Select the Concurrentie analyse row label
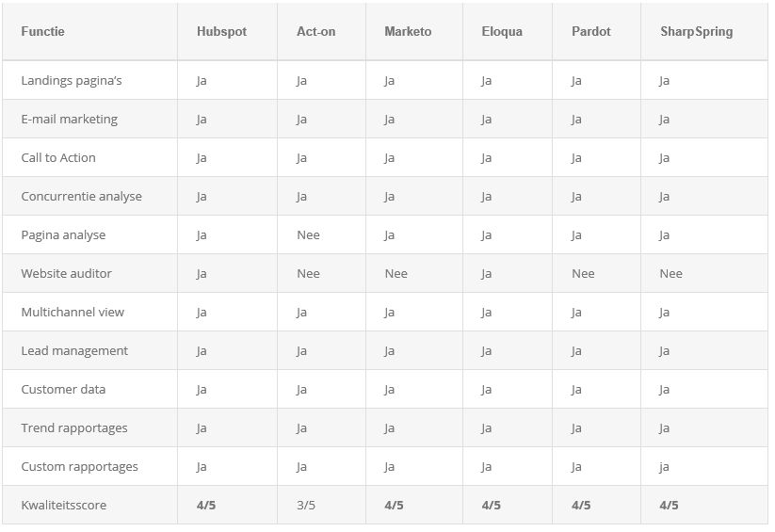Screen dimensions: 775x532 pos(81,196)
